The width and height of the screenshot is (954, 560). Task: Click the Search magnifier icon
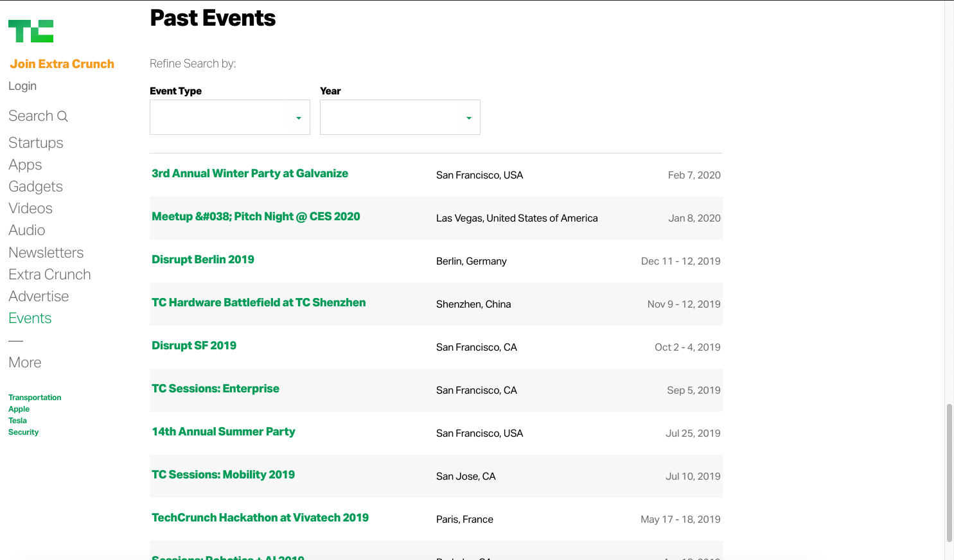coord(62,116)
